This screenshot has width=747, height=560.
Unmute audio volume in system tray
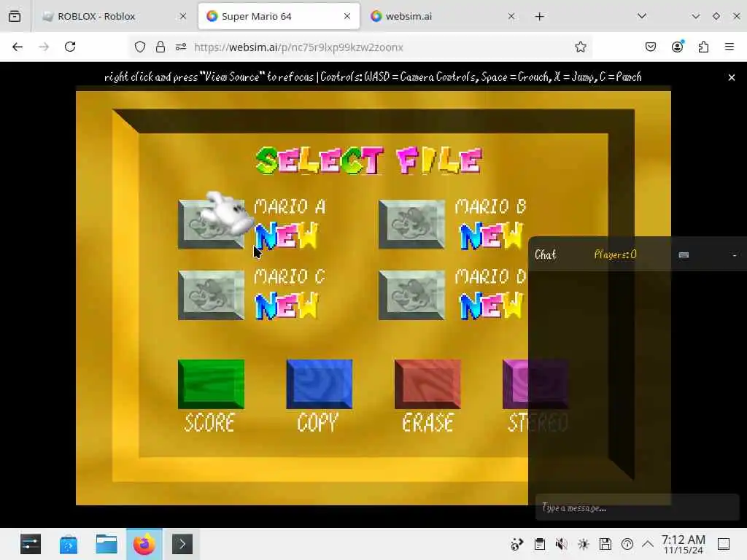562,544
